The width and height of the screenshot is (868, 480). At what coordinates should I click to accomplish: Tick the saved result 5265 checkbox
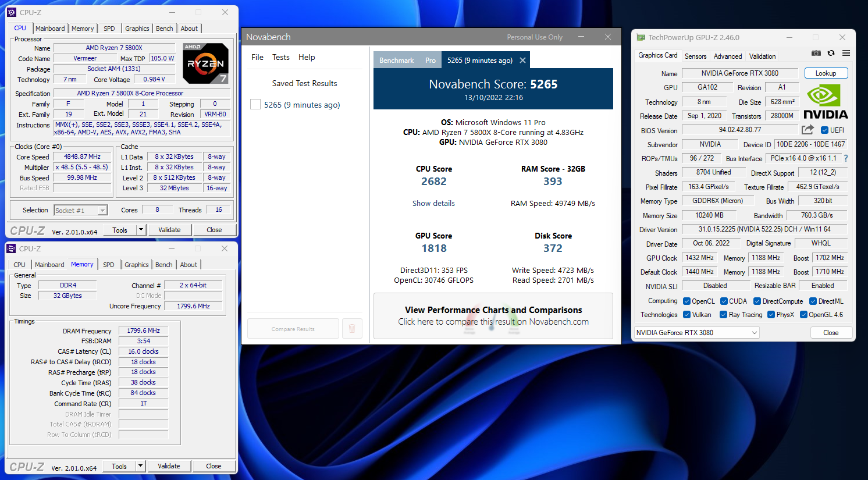click(x=255, y=104)
